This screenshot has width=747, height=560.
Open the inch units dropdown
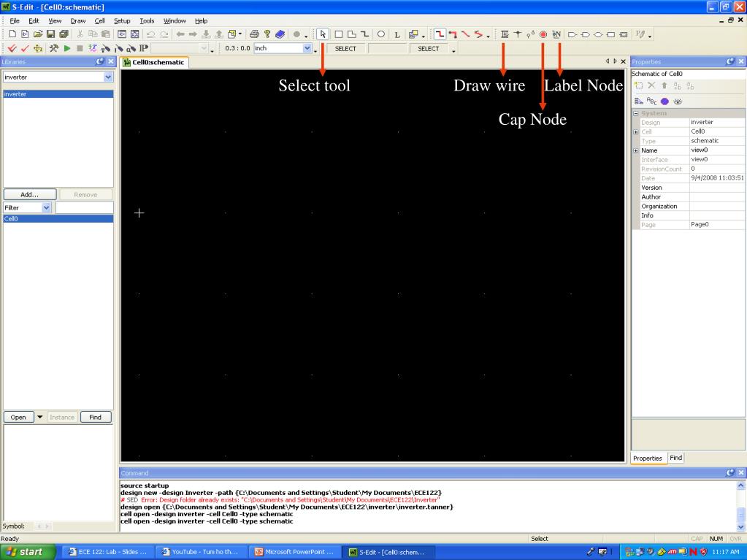307,48
